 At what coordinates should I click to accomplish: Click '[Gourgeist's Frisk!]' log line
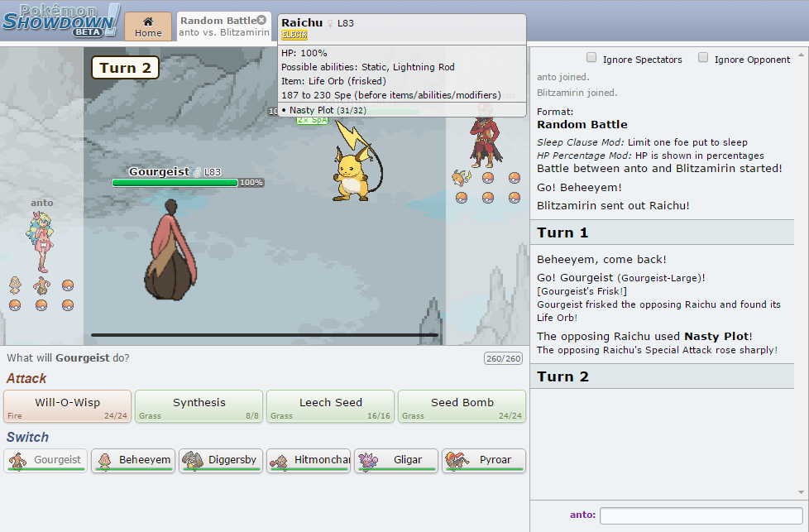coord(582,291)
